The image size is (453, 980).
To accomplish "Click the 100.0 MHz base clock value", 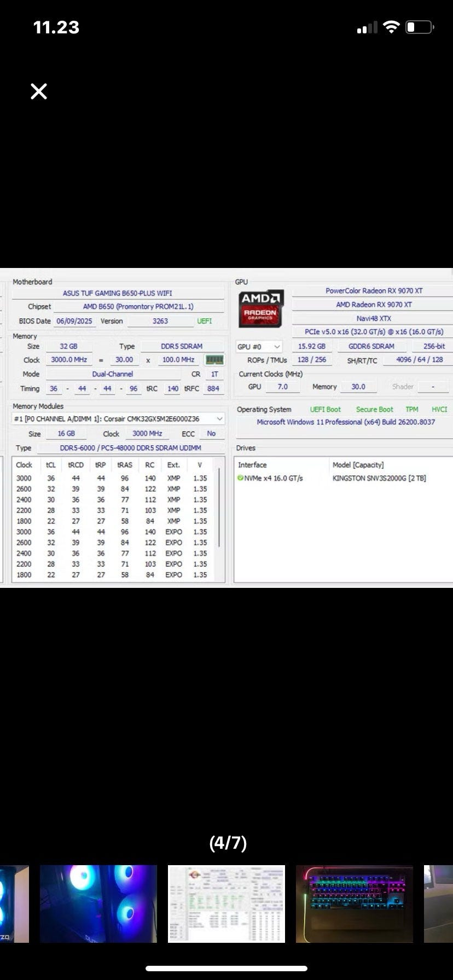I will (x=178, y=360).
